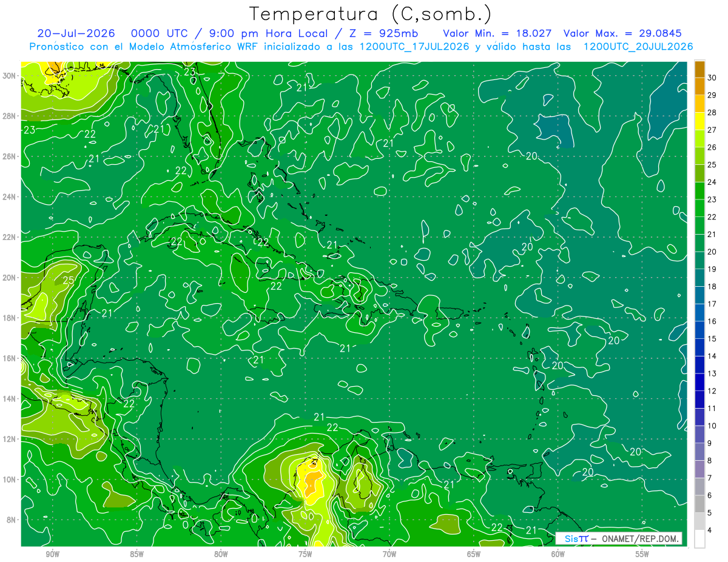Screen dimensions: 728x562
Task: Click the '80W' longitude axis label
Action: [x=221, y=555]
